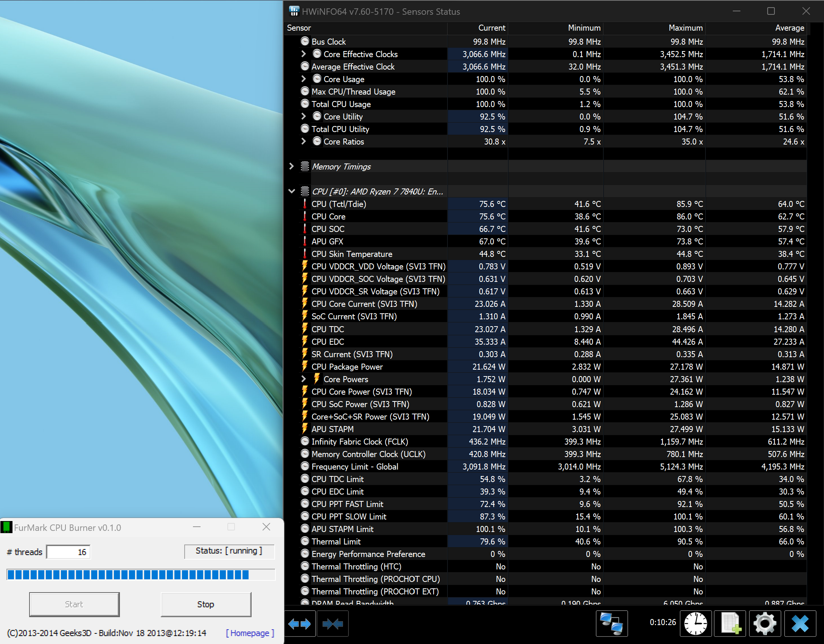
Task: Click the APU GFX thermometer icon
Action: (305, 241)
